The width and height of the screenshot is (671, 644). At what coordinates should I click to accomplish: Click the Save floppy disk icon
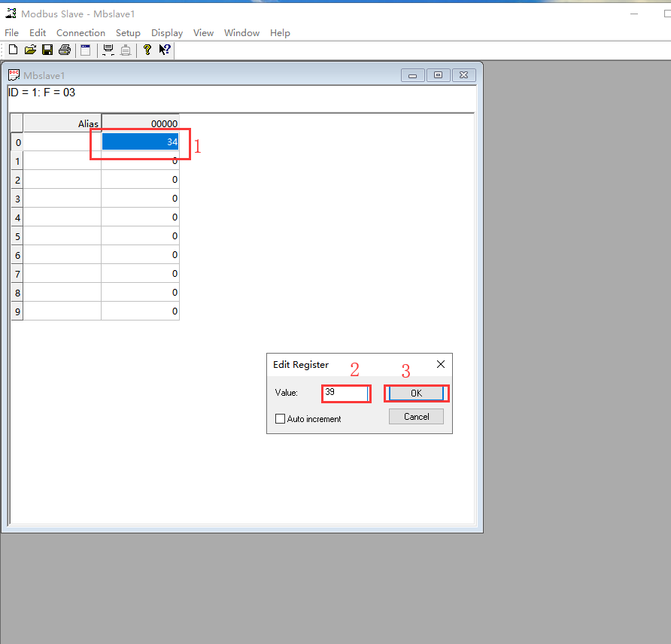(47, 50)
